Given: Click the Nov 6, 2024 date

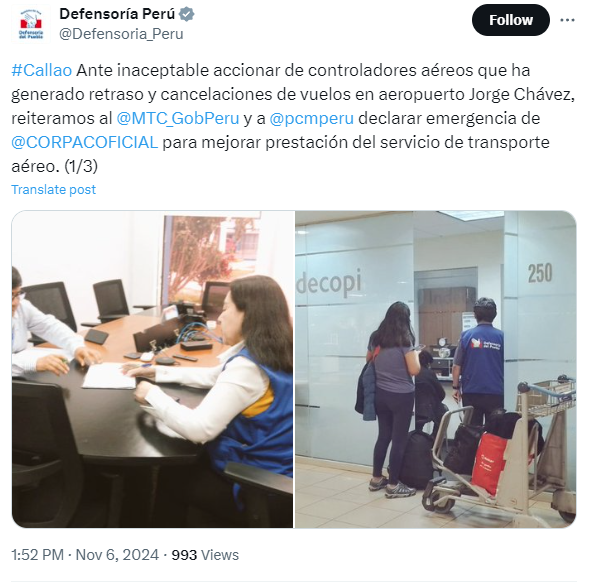Looking at the screenshot, I should [117, 555].
